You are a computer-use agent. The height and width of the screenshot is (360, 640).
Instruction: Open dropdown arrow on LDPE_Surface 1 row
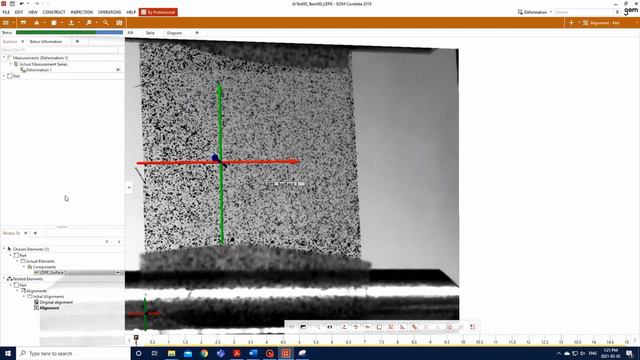point(118,272)
